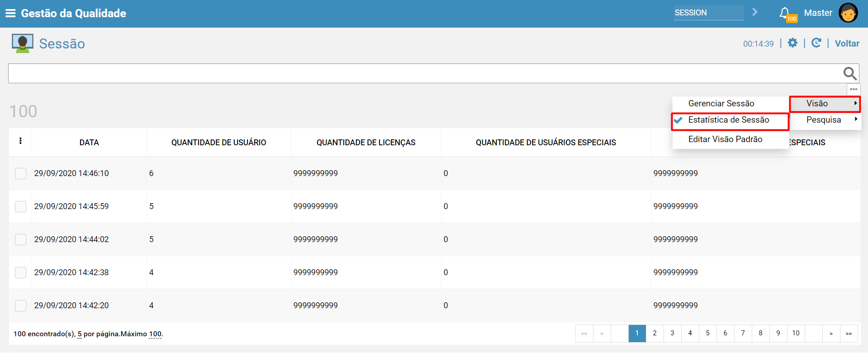Viewport: 868px width, 353px height.
Task: Go to page 7
Action: coord(743,333)
